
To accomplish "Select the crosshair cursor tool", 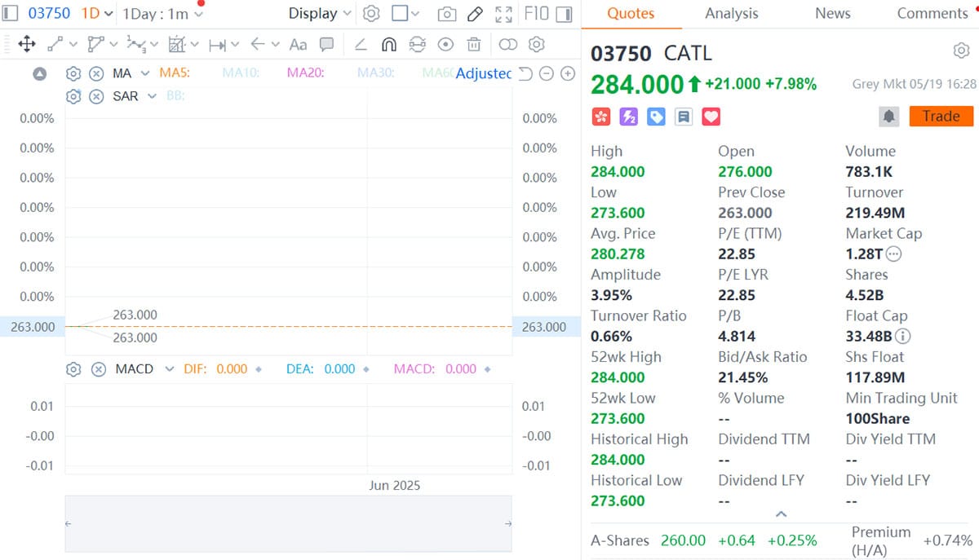I will coord(27,44).
